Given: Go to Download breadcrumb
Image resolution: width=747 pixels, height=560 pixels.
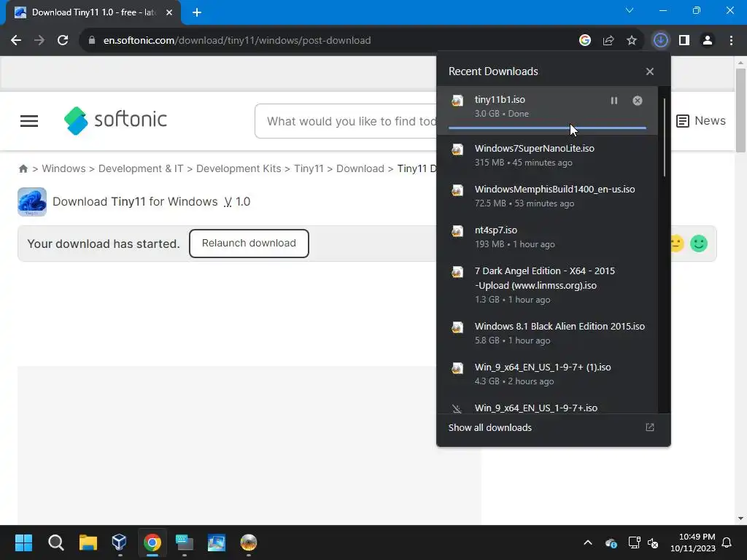Looking at the screenshot, I should click(x=360, y=168).
